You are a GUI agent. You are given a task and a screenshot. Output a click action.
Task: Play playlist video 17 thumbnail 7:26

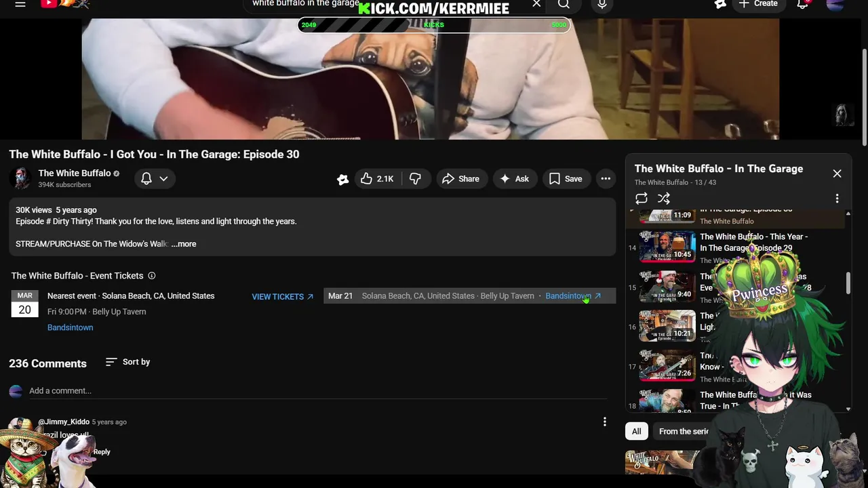667,367
